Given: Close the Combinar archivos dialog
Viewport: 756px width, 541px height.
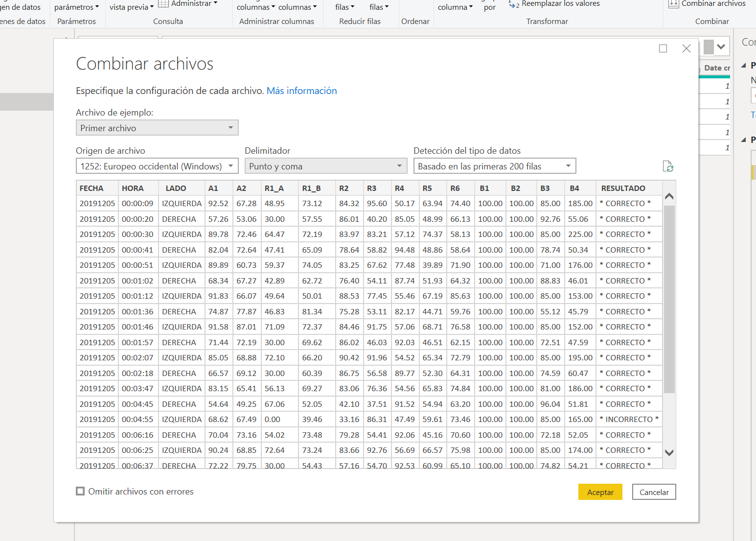Looking at the screenshot, I should (x=686, y=48).
